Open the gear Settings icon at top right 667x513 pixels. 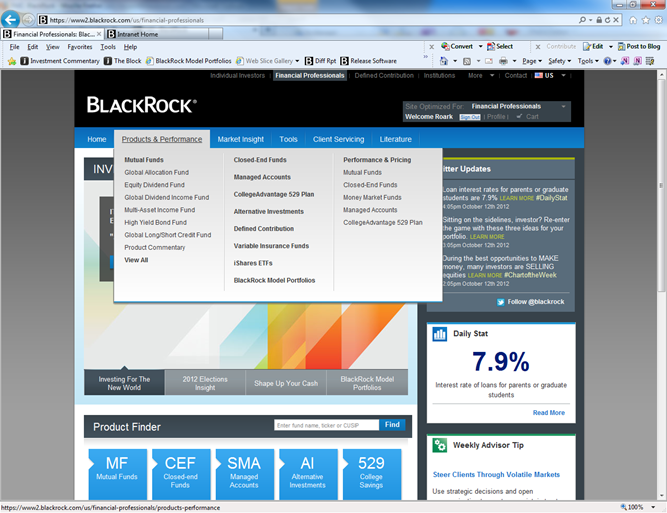[658, 20]
